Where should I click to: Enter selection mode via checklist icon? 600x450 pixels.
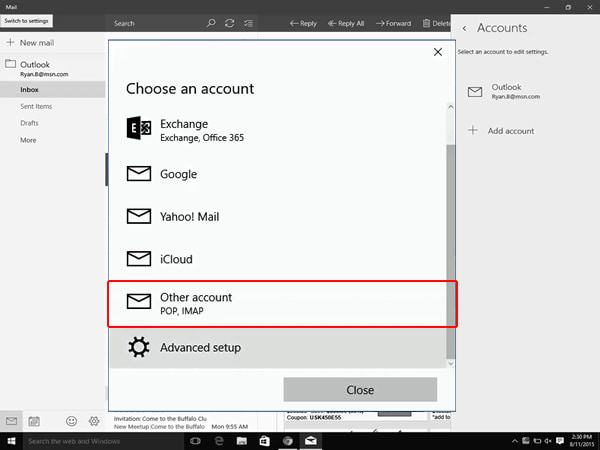tap(248, 22)
